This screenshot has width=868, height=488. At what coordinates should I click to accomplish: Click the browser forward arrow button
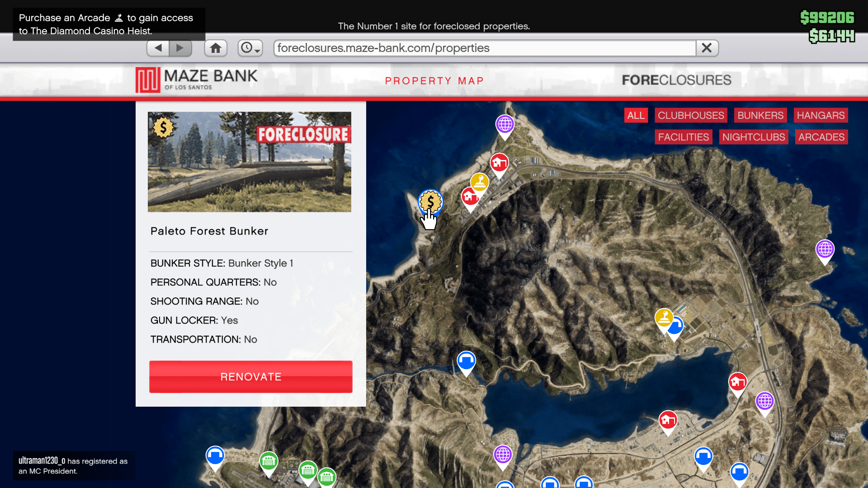(180, 48)
